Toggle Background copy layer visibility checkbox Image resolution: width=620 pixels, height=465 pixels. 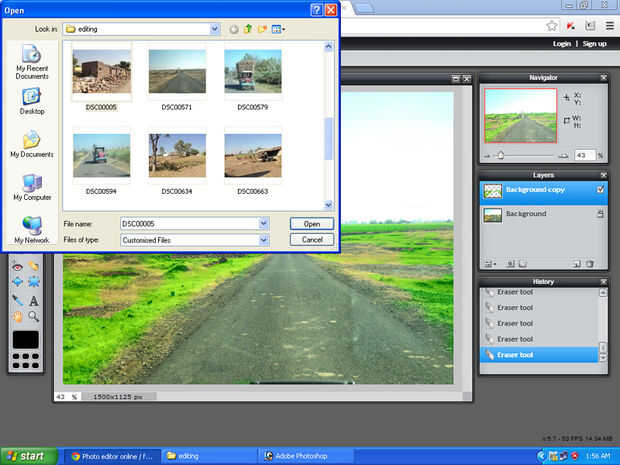[x=600, y=190]
